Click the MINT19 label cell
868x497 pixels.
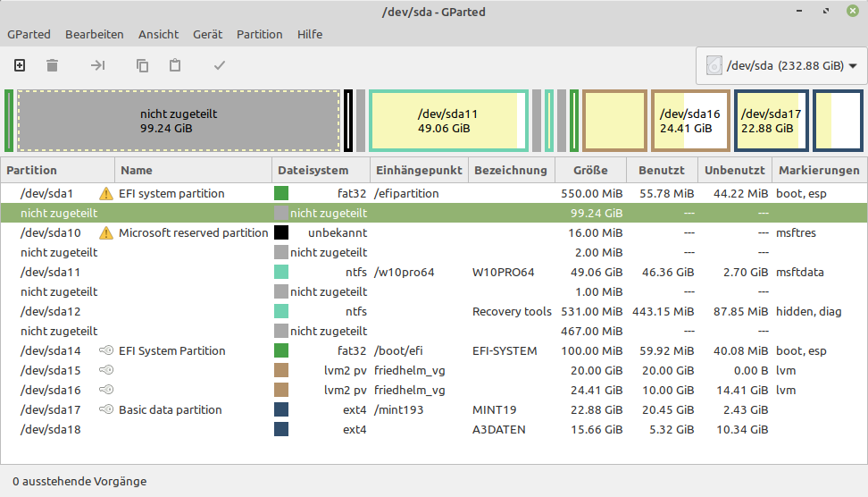(495, 409)
